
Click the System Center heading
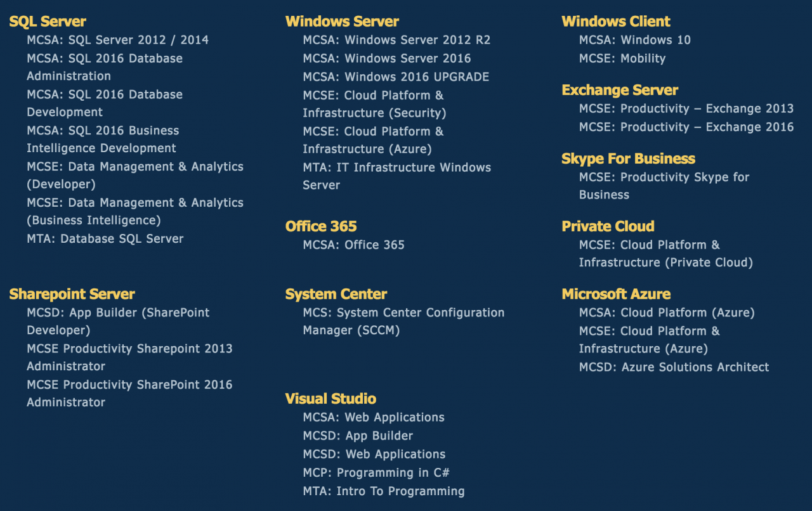[336, 294]
